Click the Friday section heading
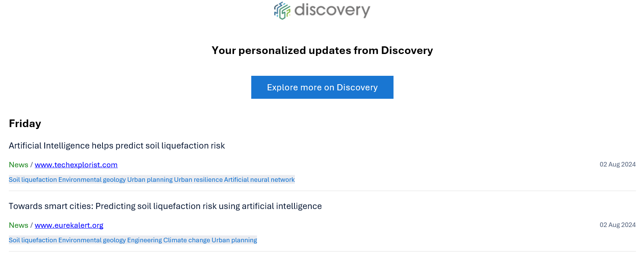Screen dimensions: 644x263 (x=25, y=123)
